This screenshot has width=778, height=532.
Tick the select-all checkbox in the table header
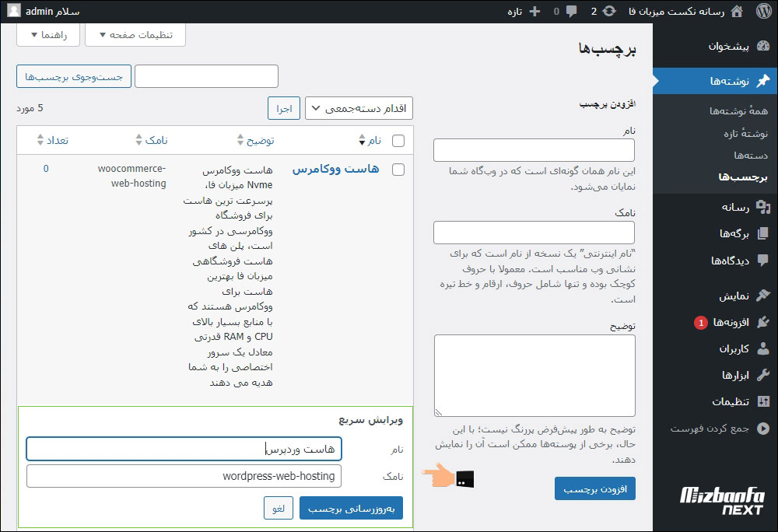coord(398,141)
